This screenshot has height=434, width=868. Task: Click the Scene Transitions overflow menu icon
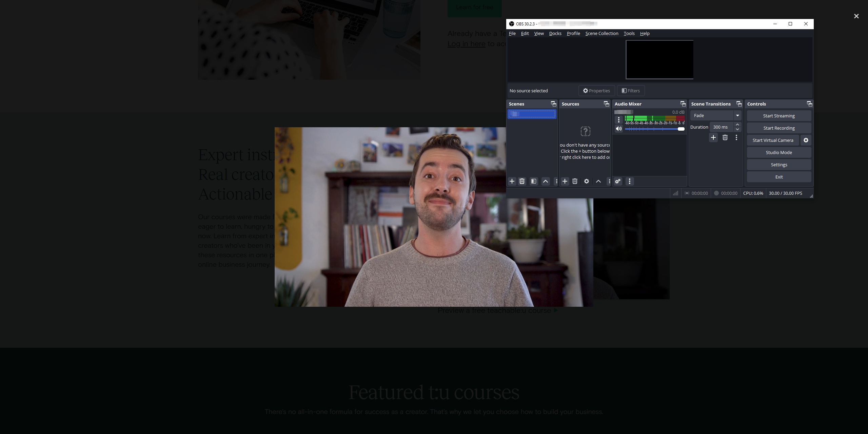737,137
